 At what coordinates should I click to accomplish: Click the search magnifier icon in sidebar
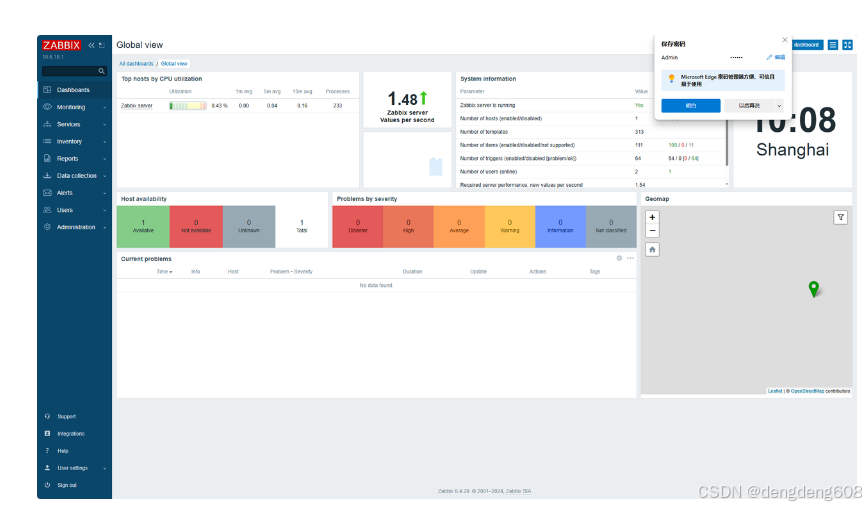102,71
